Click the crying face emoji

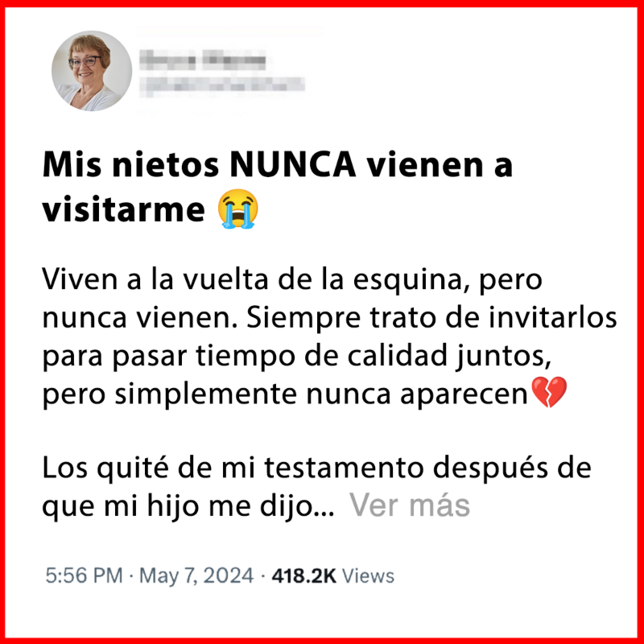click(x=238, y=208)
